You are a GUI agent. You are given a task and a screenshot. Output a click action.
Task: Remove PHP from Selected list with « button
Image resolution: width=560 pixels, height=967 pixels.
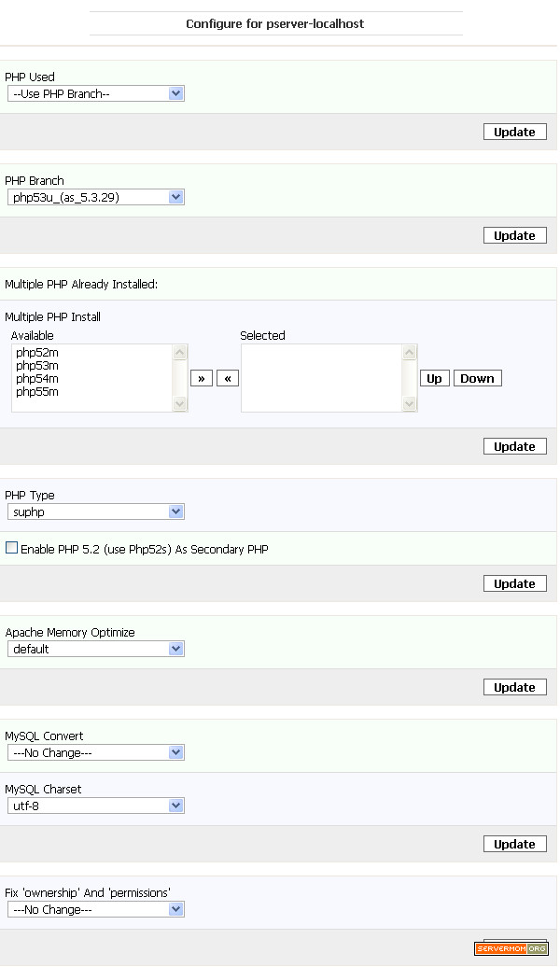pyautogui.click(x=228, y=378)
